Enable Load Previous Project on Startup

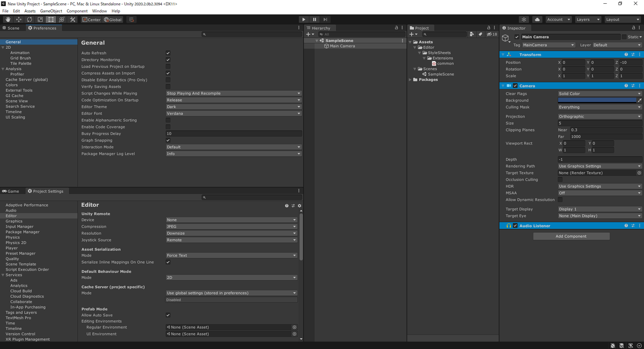[x=168, y=67]
